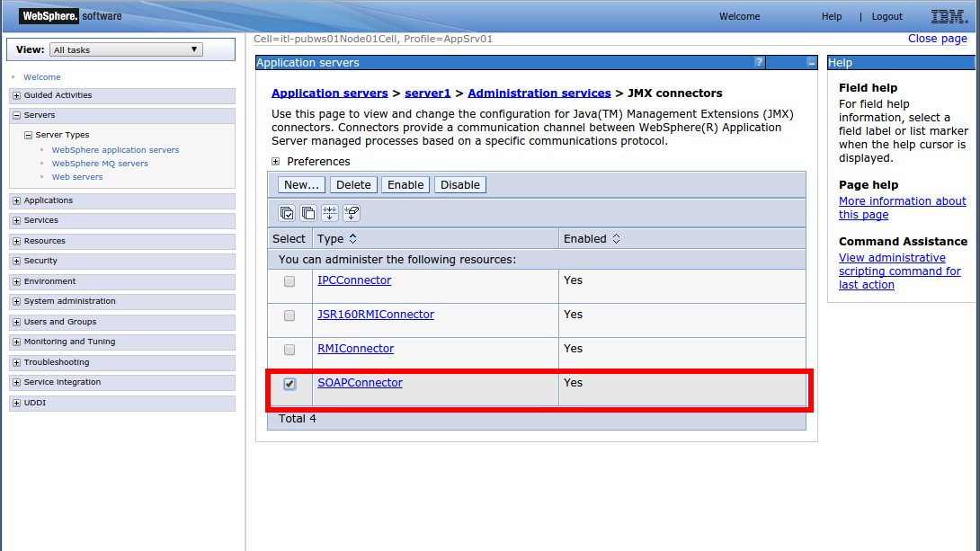Expand the Security navigation section
The image size is (980, 551).
tap(17, 262)
